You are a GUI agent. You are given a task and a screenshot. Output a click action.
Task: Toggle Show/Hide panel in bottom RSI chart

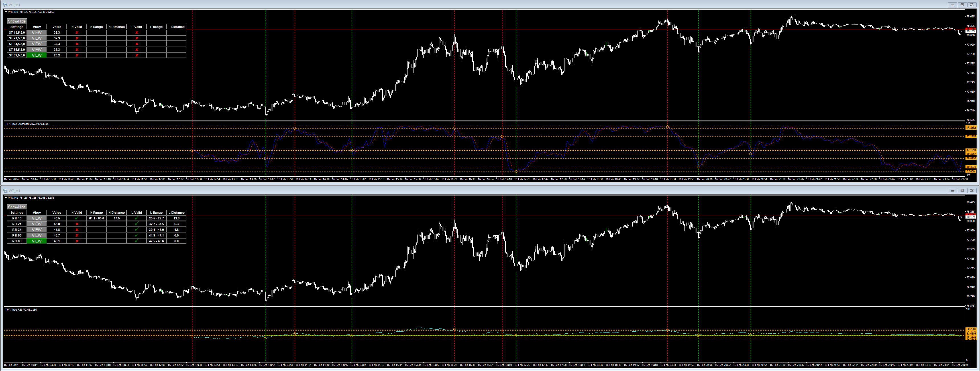pos(17,207)
